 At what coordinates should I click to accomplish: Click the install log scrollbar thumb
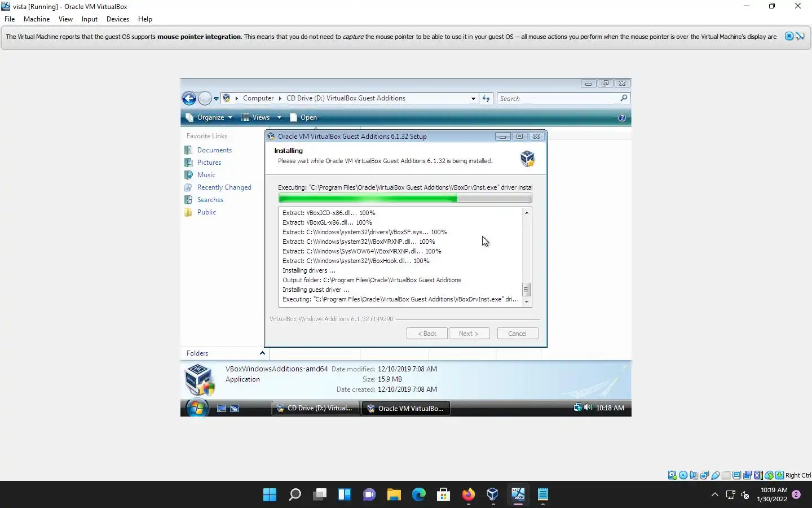coord(526,290)
